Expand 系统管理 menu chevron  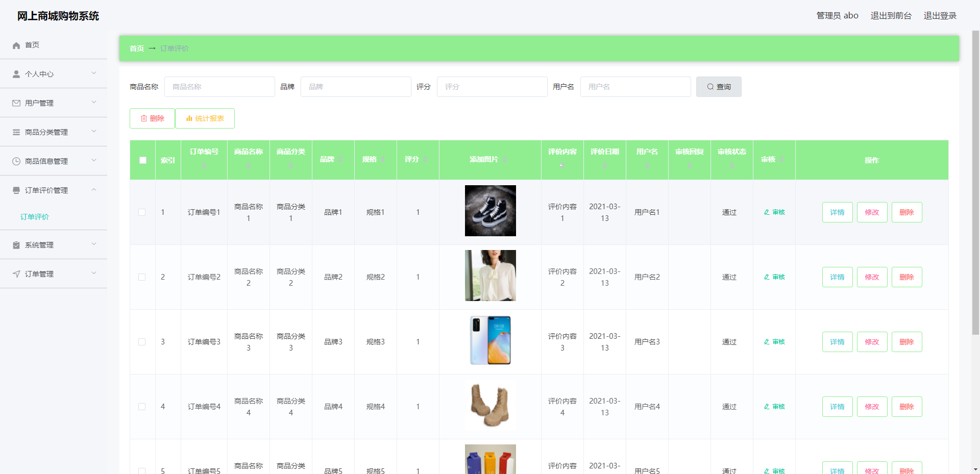[x=94, y=244]
